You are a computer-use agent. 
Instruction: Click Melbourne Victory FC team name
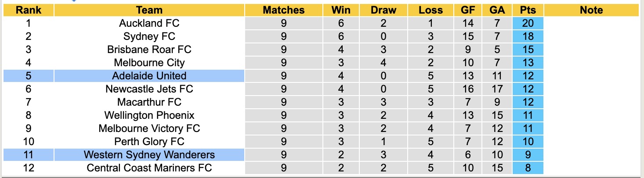149,128
